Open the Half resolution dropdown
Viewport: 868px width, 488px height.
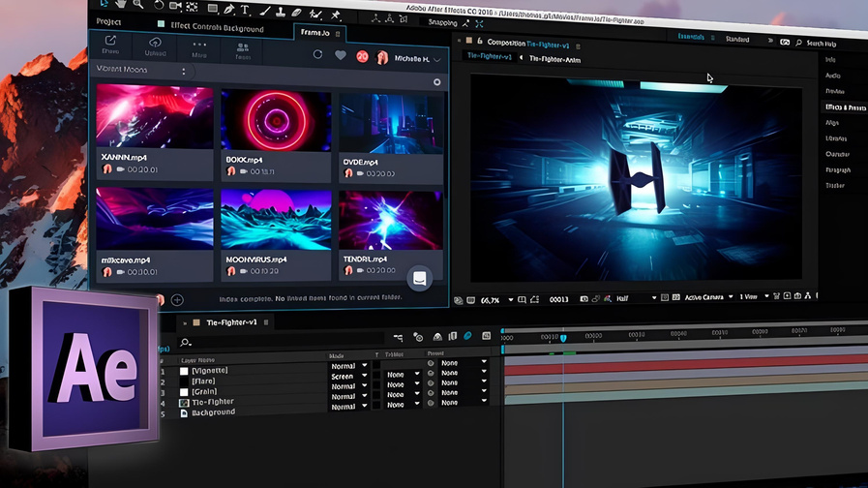[x=636, y=298]
